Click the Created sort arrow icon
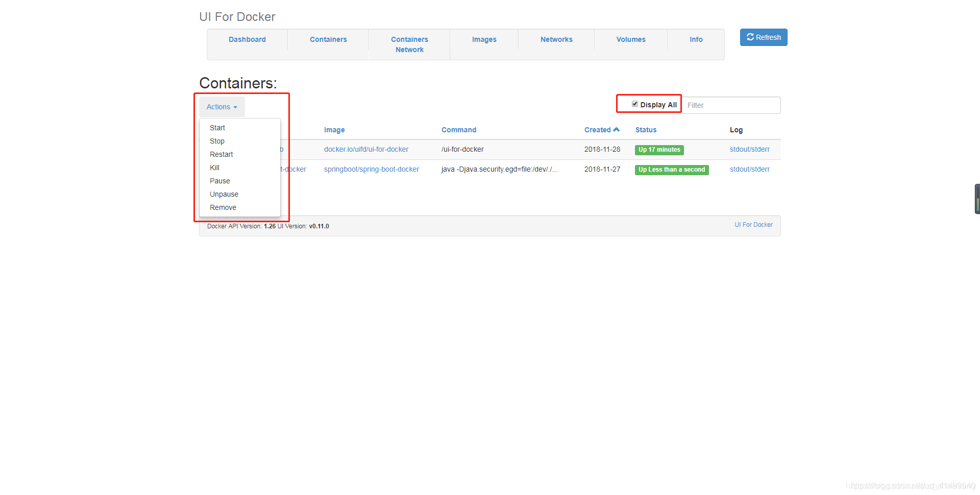The width and height of the screenshot is (980, 495). coord(617,130)
